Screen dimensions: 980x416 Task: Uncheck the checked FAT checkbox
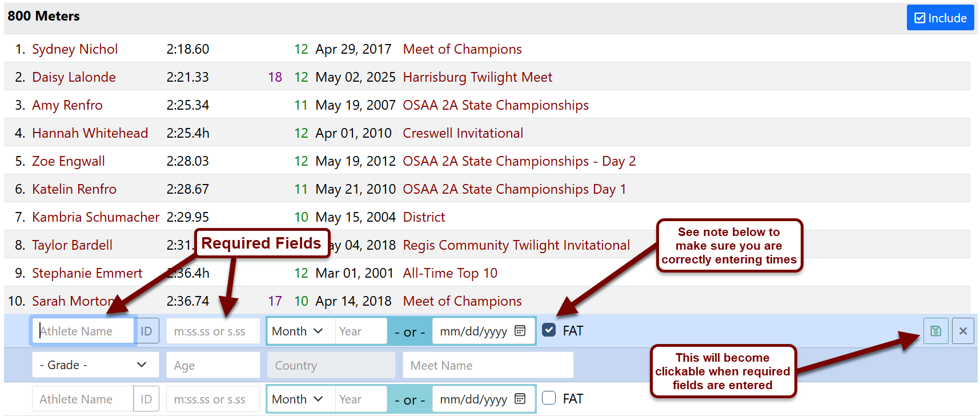[x=549, y=330]
